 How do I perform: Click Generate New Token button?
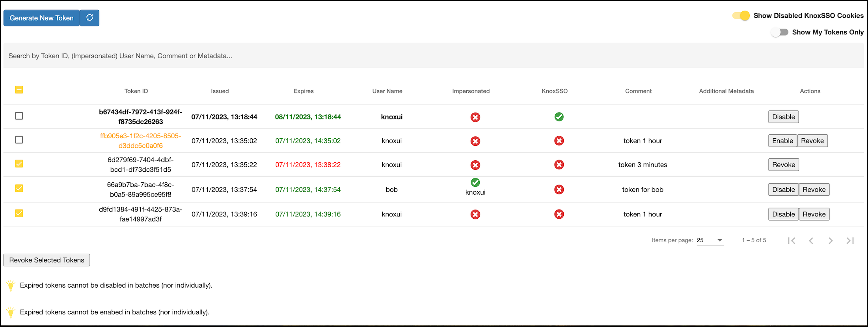click(41, 18)
